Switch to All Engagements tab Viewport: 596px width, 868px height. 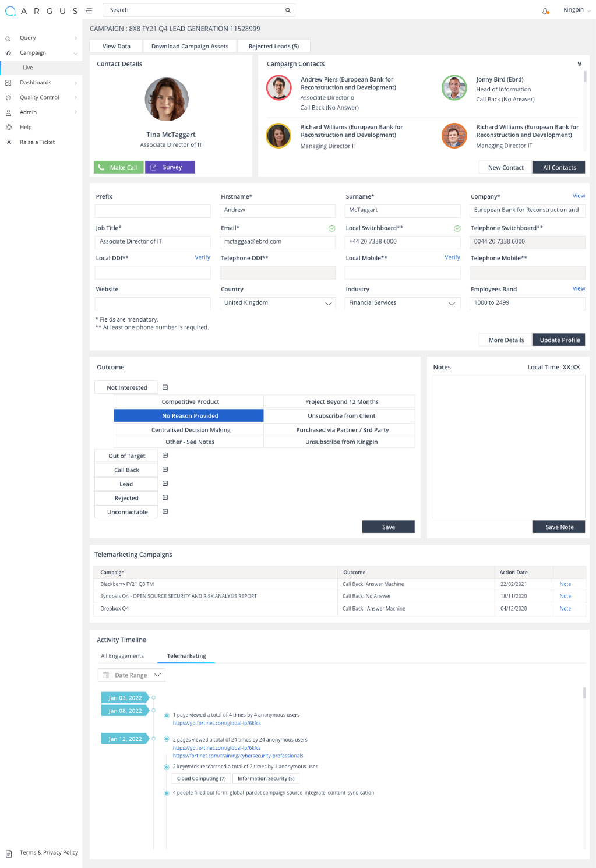tap(122, 656)
